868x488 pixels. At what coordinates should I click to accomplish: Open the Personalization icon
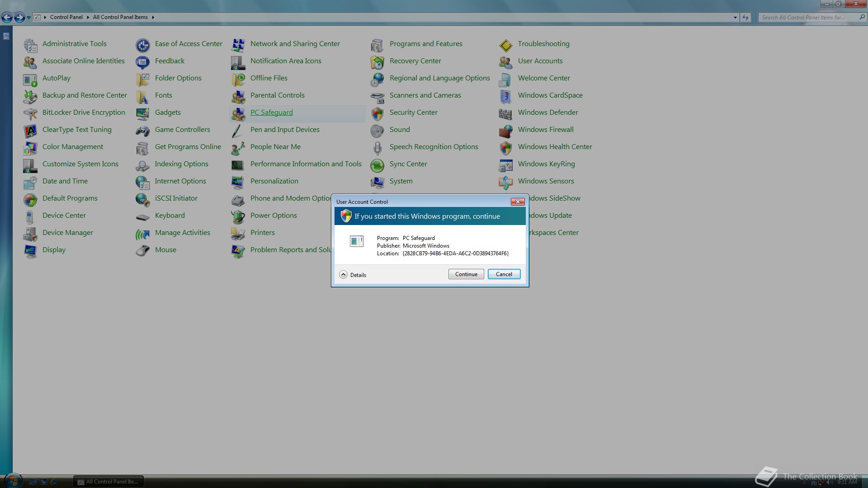[x=238, y=182]
